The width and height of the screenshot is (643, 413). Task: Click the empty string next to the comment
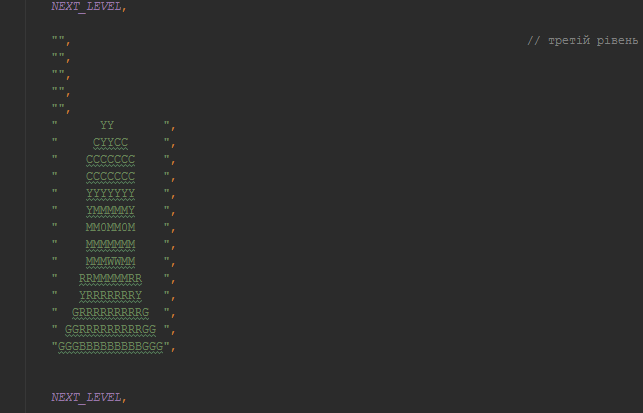(x=58, y=39)
